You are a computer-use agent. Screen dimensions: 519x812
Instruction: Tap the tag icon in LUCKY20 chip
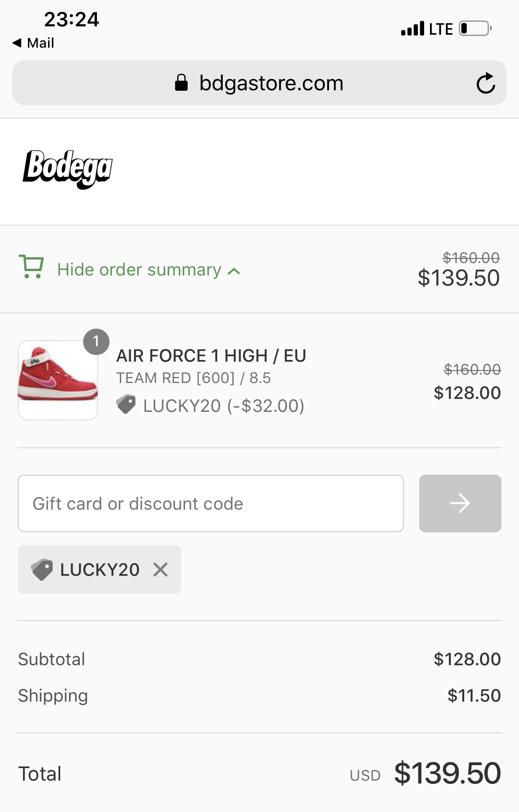coord(42,569)
